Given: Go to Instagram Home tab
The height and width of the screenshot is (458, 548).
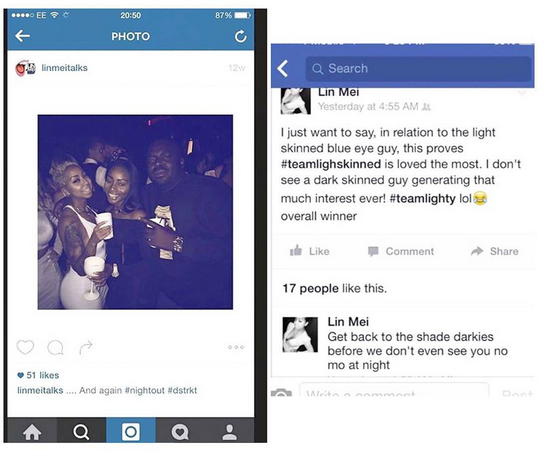Looking at the screenshot, I should (x=32, y=432).
